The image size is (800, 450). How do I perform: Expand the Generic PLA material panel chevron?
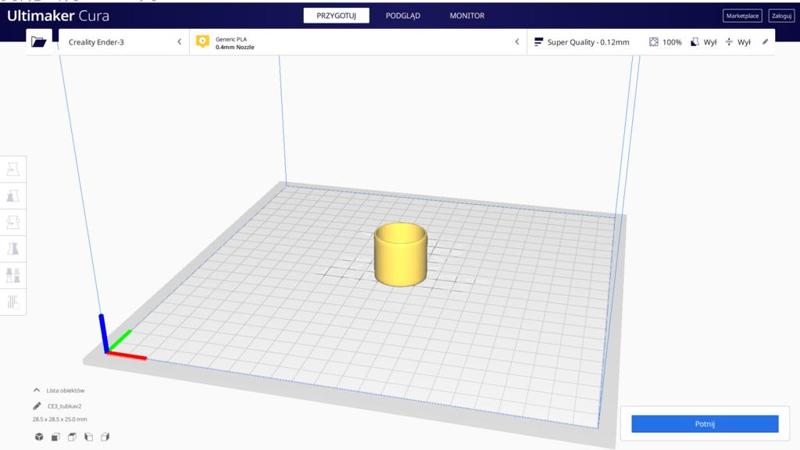click(x=517, y=42)
